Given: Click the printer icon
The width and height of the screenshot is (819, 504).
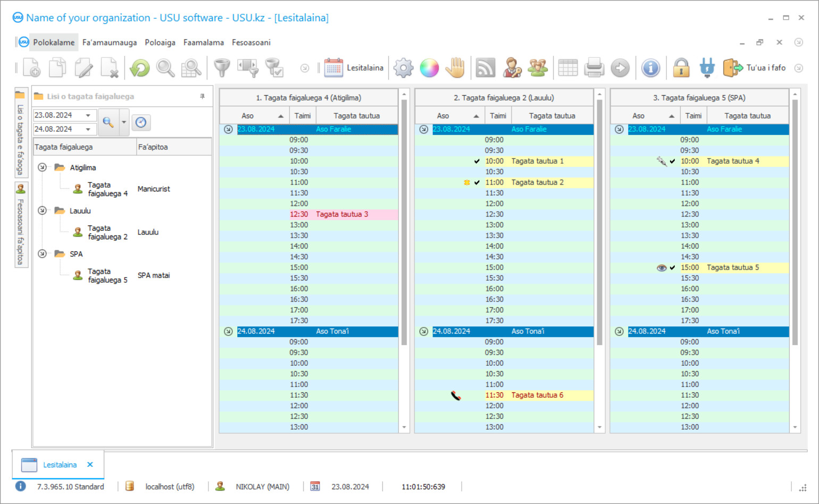Looking at the screenshot, I should tap(594, 68).
